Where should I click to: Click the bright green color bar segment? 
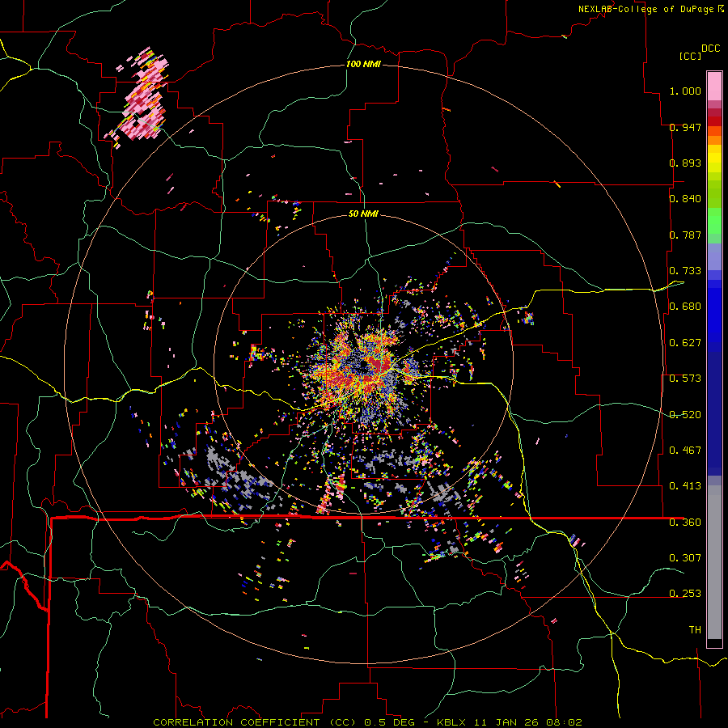714,221
